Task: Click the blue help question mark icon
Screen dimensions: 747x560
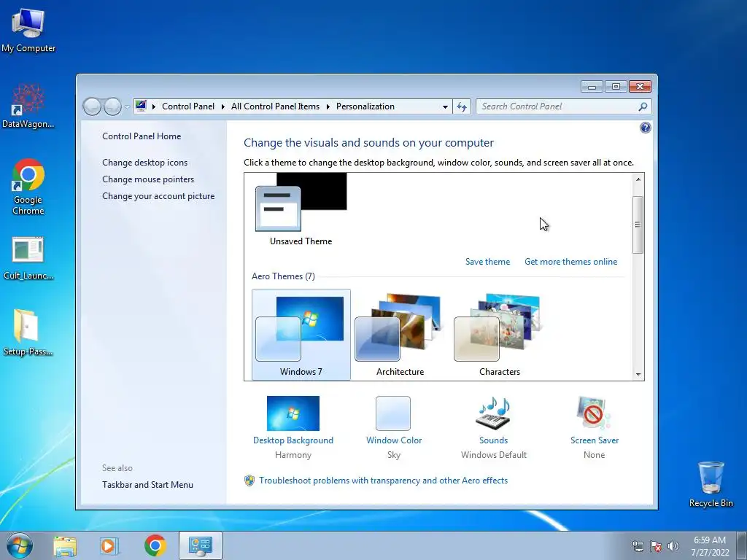Action: point(645,128)
